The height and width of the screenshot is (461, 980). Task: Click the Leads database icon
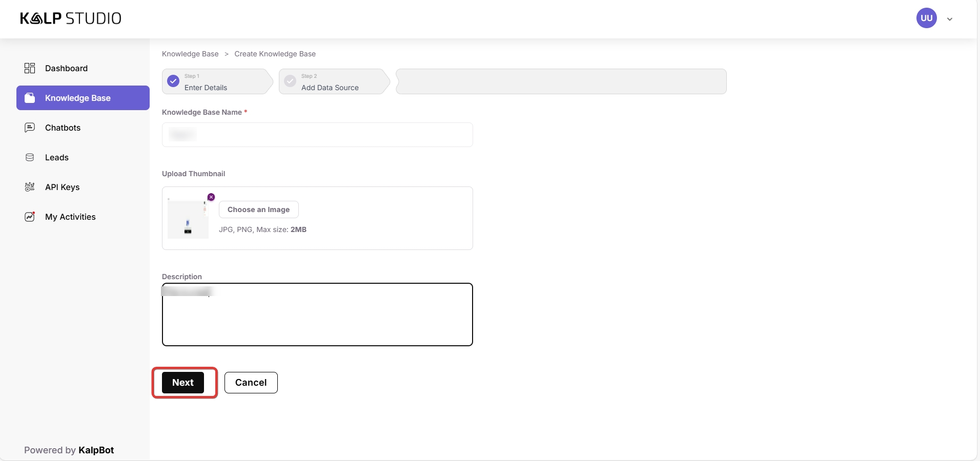click(30, 157)
